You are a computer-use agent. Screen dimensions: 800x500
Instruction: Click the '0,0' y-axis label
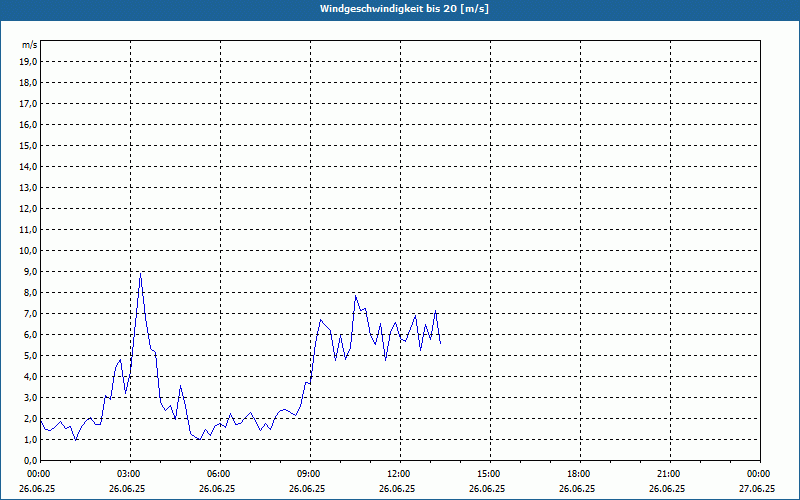click(31, 461)
